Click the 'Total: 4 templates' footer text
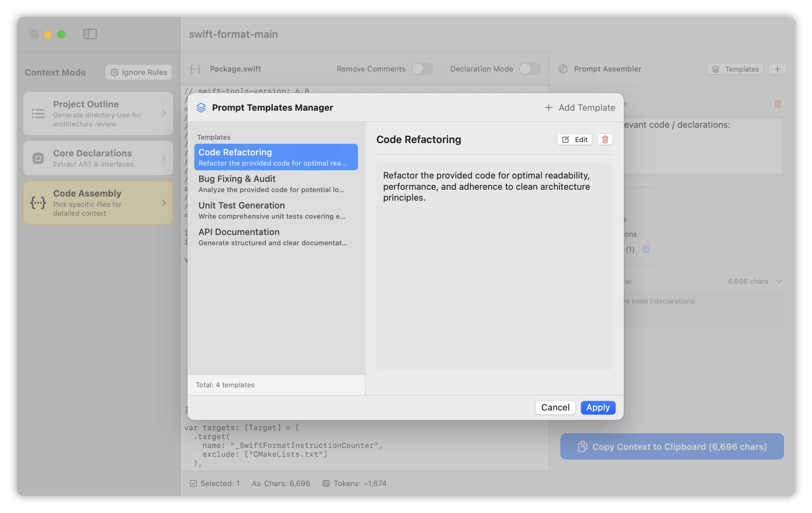This screenshot has height=513, width=812. point(225,385)
